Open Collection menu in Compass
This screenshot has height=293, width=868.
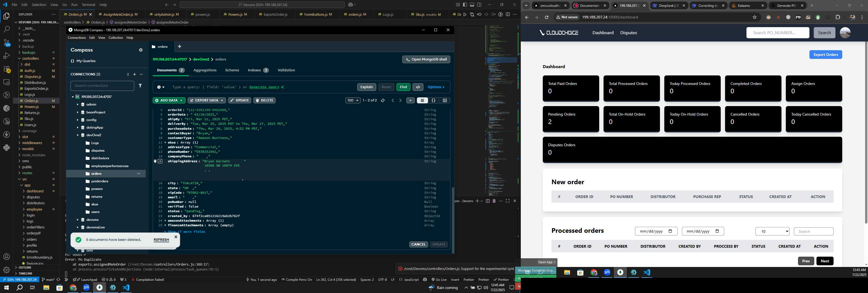(x=116, y=38)
